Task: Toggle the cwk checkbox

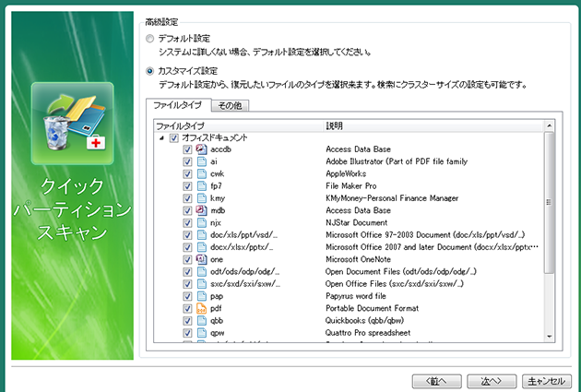Action: (x=187, y=174)
